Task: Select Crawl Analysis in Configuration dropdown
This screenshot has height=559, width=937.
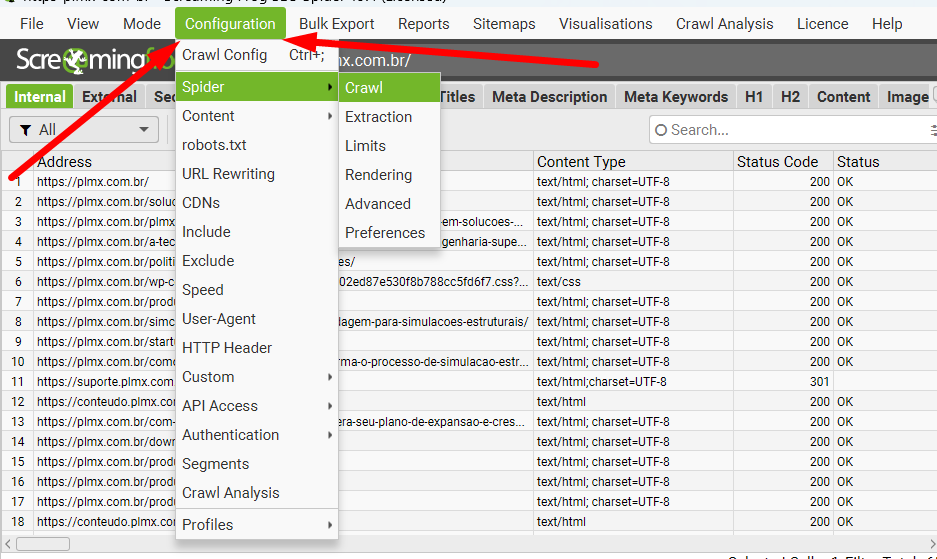Action: click(x=256, y=493)
